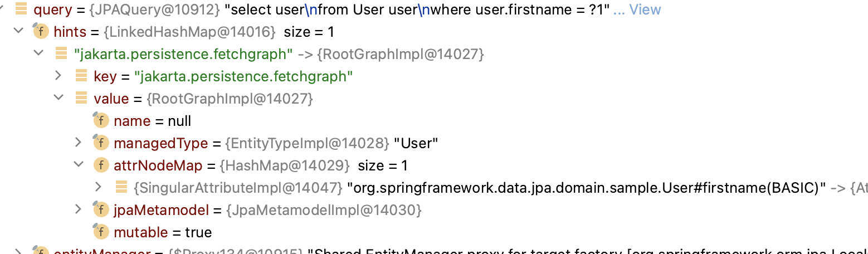
Task: Click the entry icon of fetchgraph map entry
Action: click(x=61, y=54)
